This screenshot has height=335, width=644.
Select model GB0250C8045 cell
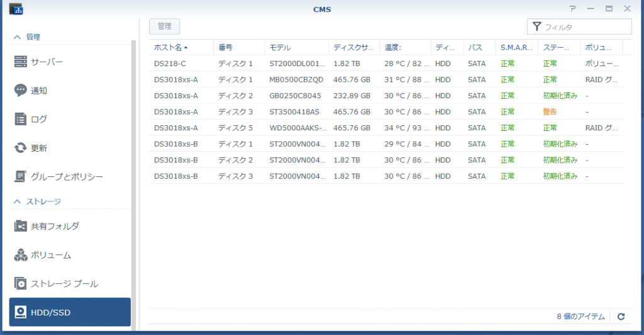pyautogui.click(x=295, y=95)
